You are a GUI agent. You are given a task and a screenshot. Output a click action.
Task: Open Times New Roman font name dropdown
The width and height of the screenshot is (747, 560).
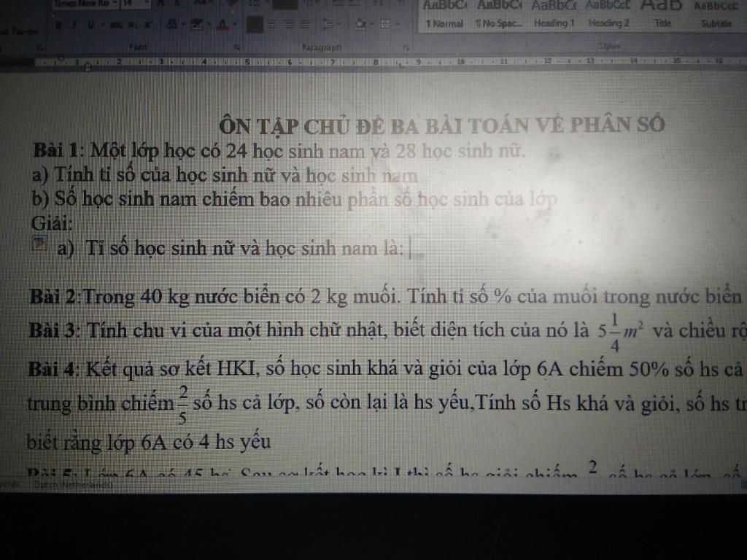pos(115,4)
